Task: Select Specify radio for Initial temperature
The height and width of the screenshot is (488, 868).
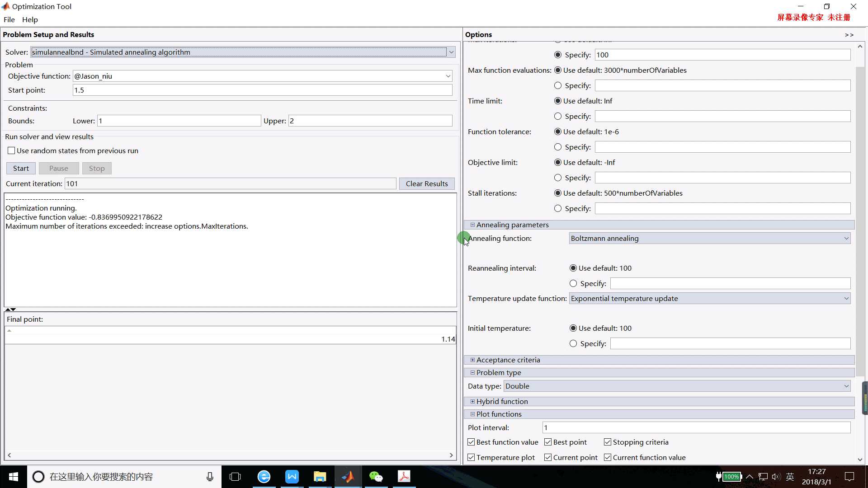Action: tap(574, 343)
